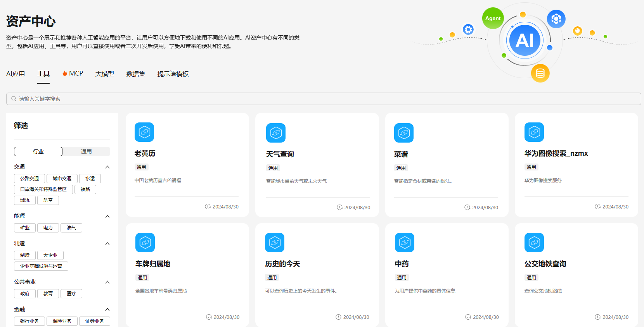This screenshot has height=327, width=644.
Task: Click the 华为图像搜索_nzmx icon
Action: click(534, 132)
